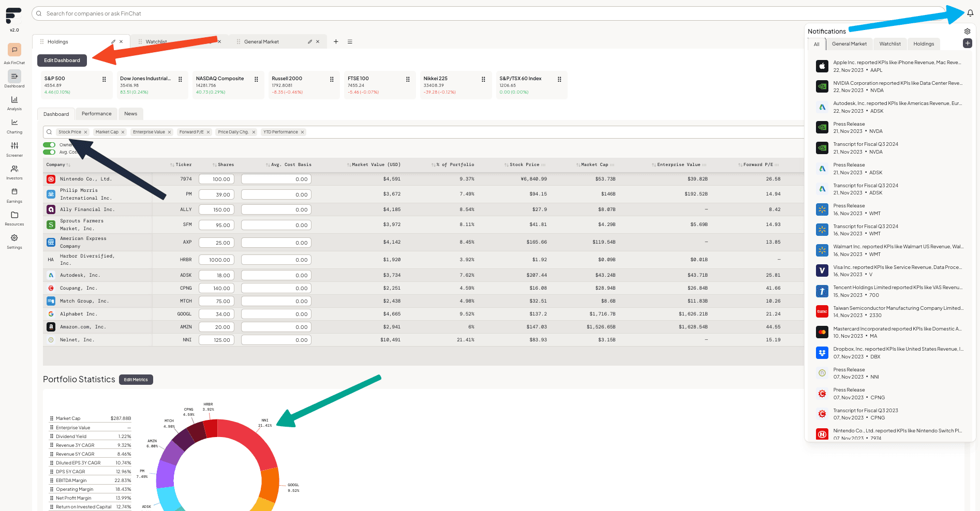Switch to the Performance tab

96,114
